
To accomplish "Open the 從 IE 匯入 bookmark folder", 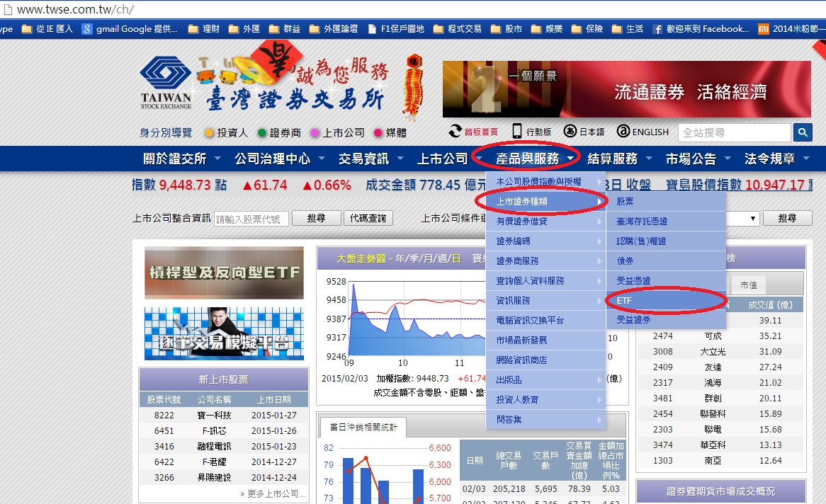I will tap(47, 29).
